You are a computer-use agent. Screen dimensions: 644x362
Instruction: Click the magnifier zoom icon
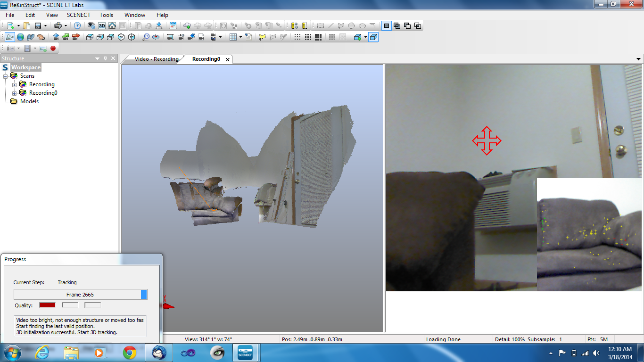click(x=146, y=37)
